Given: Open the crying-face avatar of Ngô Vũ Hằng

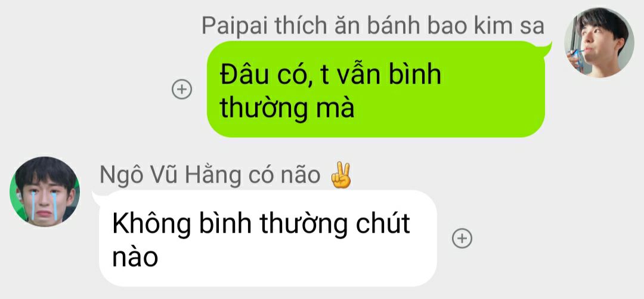Looking at the screenshot, I should 45,192.
